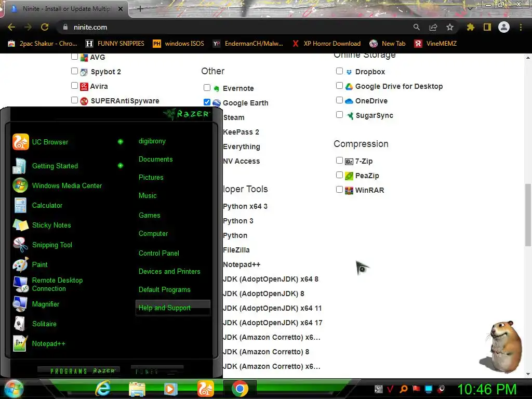Check the 7-Zip checkbox
The image size is (532, 399).
[339, 160]
